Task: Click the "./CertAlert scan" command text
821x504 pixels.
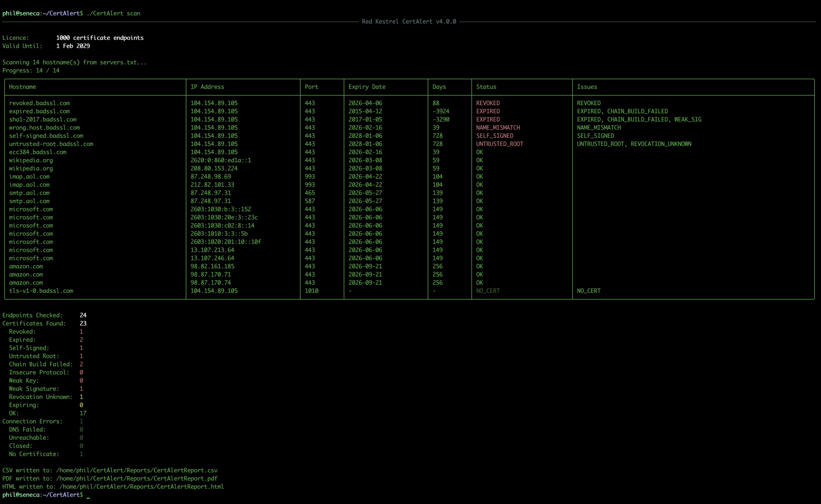Action: [x=113, y=13]
